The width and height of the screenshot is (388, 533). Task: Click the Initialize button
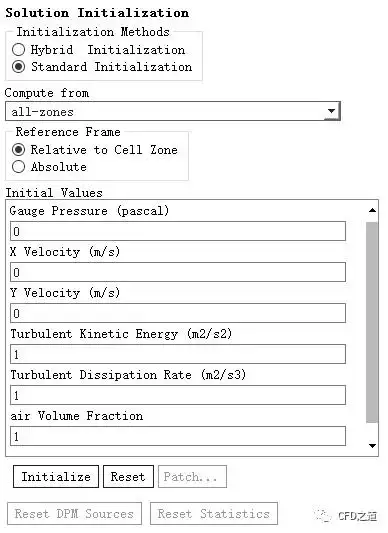click(56, 477)
